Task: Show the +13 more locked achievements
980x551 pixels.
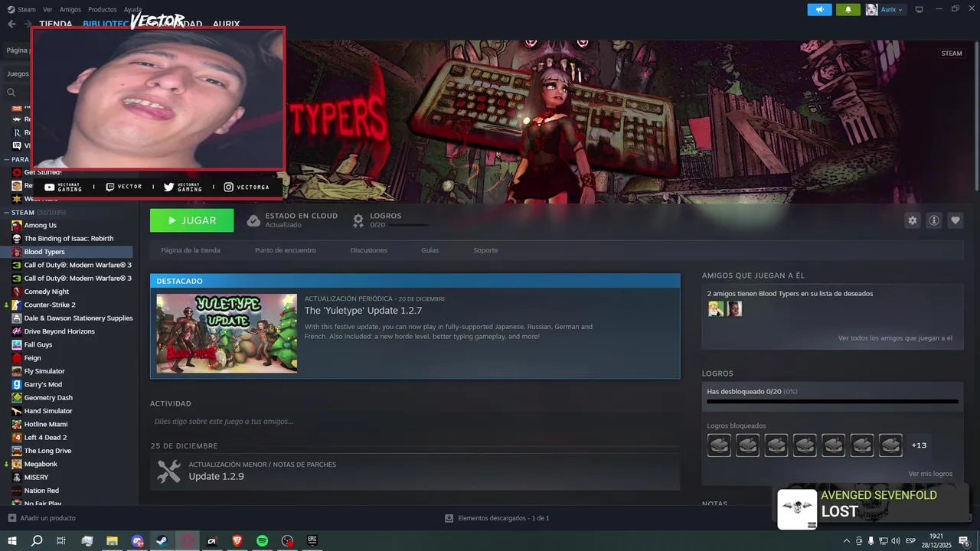Action: click(919, 445)
